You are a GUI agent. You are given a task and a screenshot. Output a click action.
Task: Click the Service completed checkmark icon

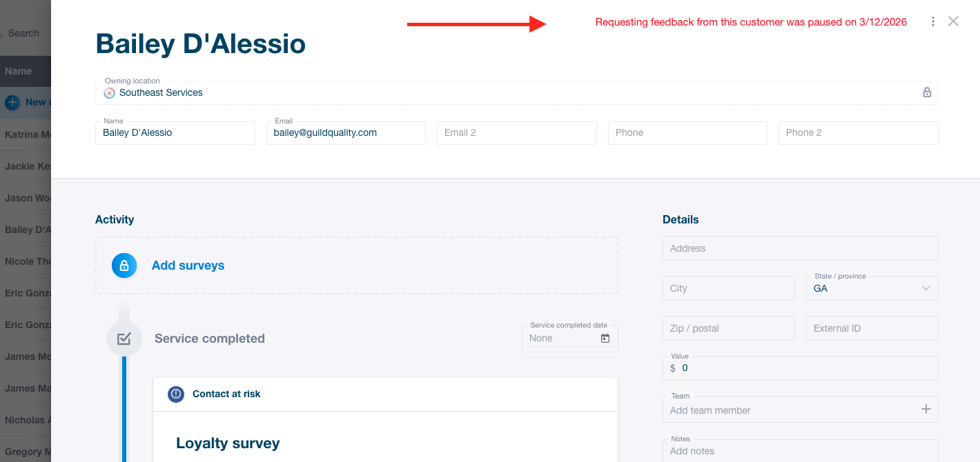tap(124, 339)
